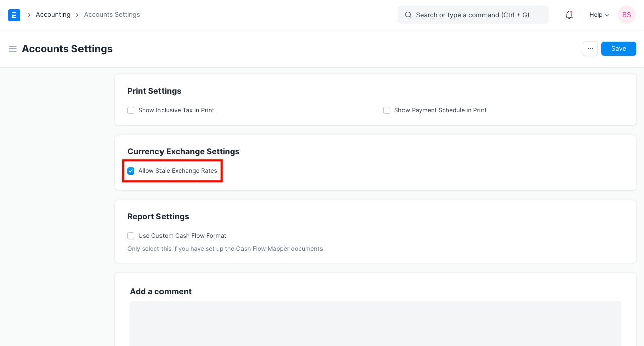
Task: Focus the Add a comment text box
Action: pos(375,323)
